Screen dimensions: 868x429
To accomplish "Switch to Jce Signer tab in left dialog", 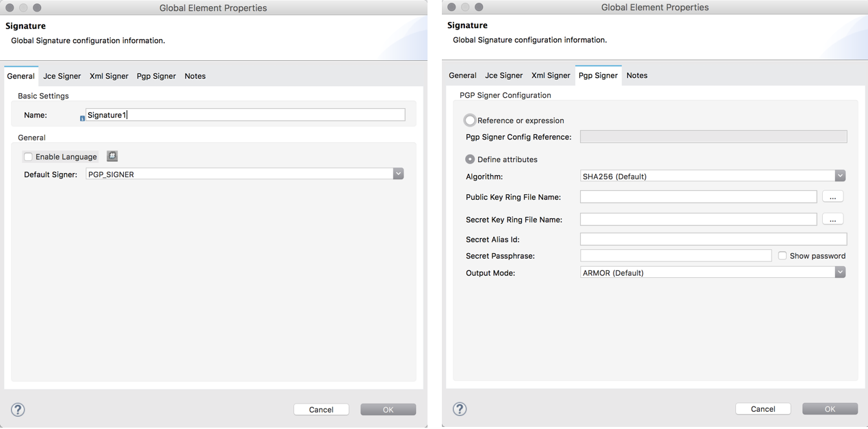I will tap(62, 76).
